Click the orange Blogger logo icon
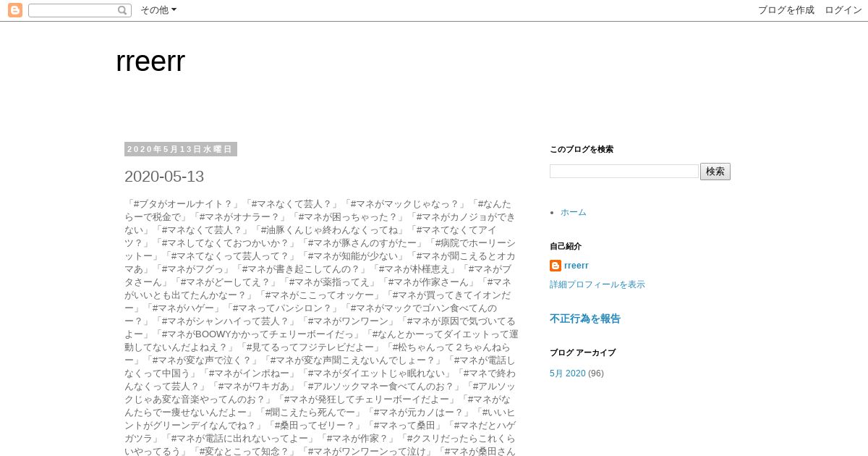This screenshot has height=456, width=868. click(x=14, y=10)
